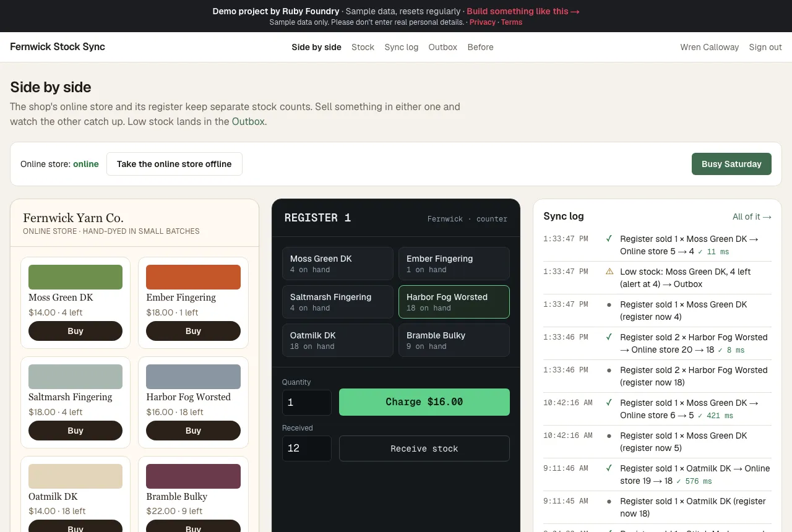Image resolution: width=792 pixels, height=532 pixels.
Task: Buy Harbor Fog Worsted online
Action: (193, 431)
